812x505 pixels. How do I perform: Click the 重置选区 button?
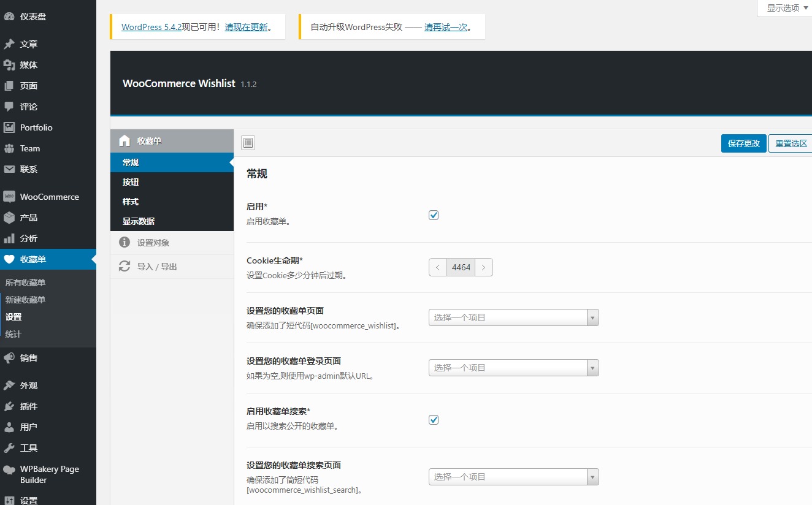coord(791,143)
